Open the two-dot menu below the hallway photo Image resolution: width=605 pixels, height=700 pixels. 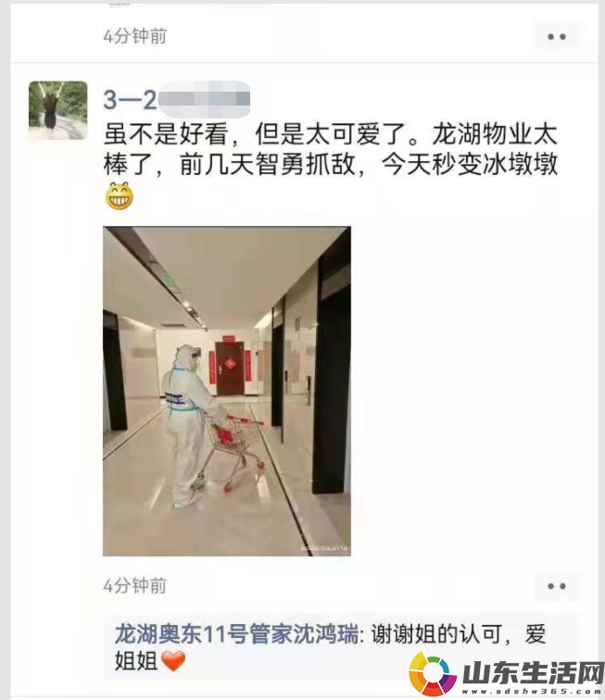point(557,586)
